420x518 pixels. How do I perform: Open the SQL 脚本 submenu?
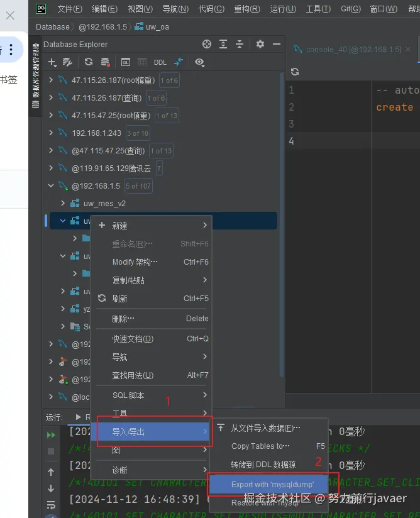point(153,395)
